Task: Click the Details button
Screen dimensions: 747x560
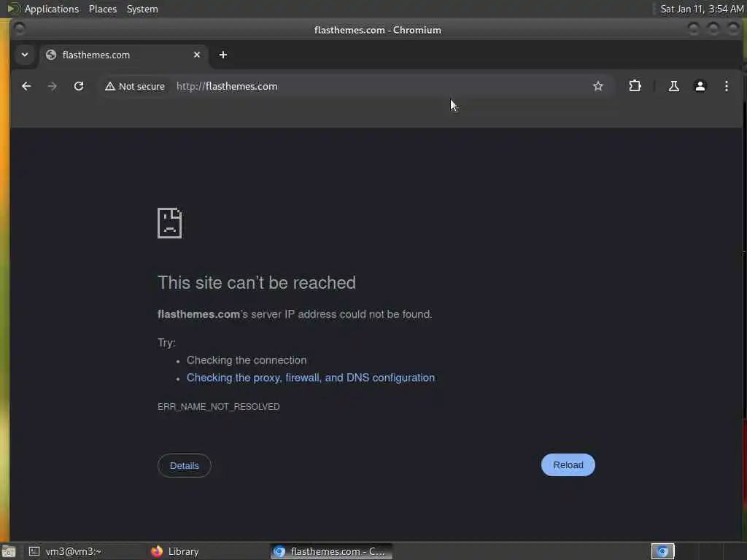Action: [x=185, y=465]
